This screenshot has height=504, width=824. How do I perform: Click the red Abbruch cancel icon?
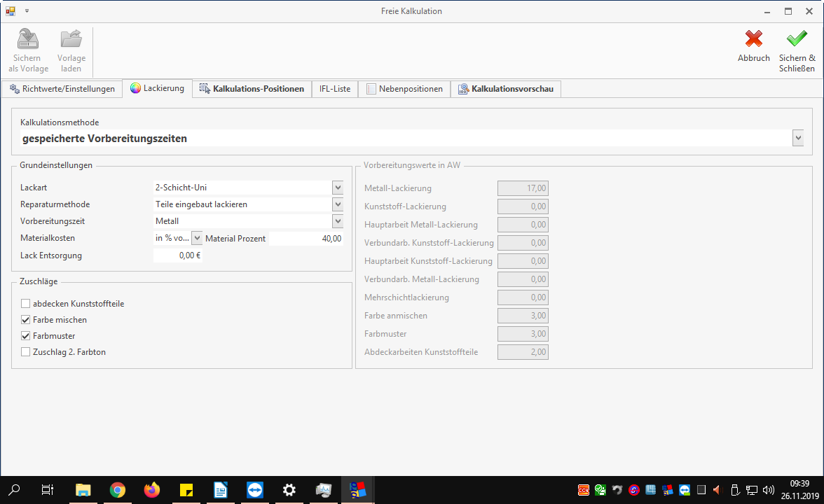753,40
